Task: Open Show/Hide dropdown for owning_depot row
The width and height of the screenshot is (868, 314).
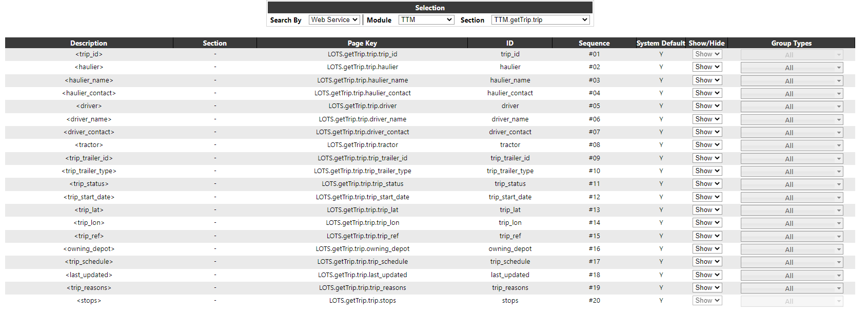Action: pos(707,249)
